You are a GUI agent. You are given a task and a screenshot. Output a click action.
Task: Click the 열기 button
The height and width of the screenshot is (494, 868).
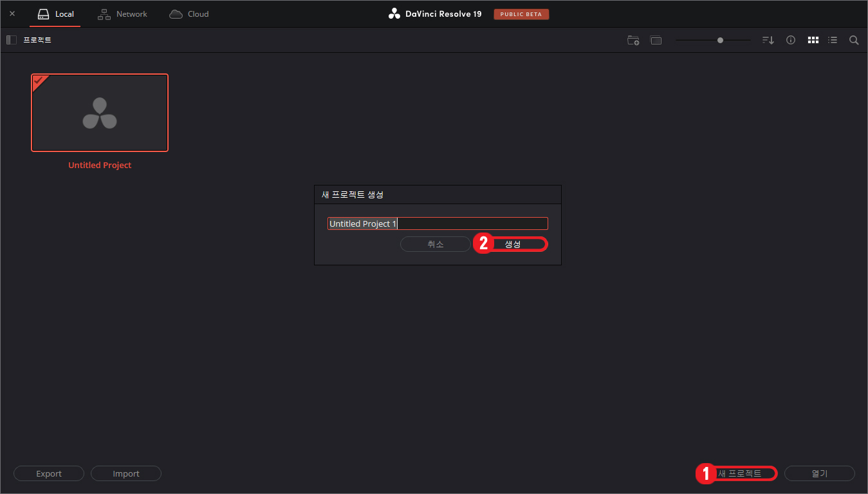pos(820,473)
